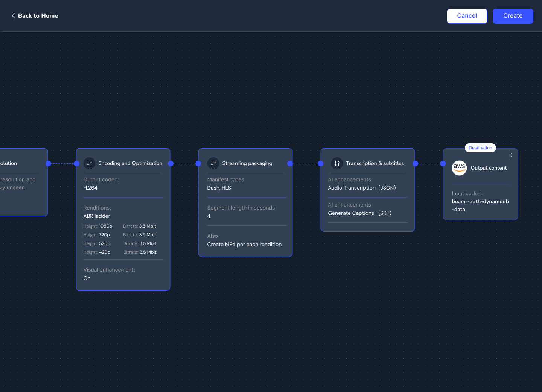Open the three-dot menu on Destination node
This screenshot has height=392, width=542.
click(x=511, y=155)
